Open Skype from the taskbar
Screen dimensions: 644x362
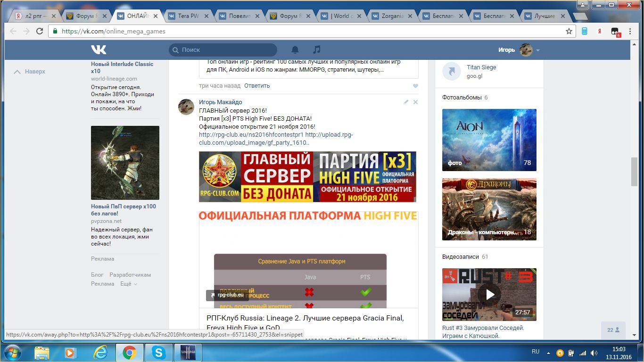[159, 353]
